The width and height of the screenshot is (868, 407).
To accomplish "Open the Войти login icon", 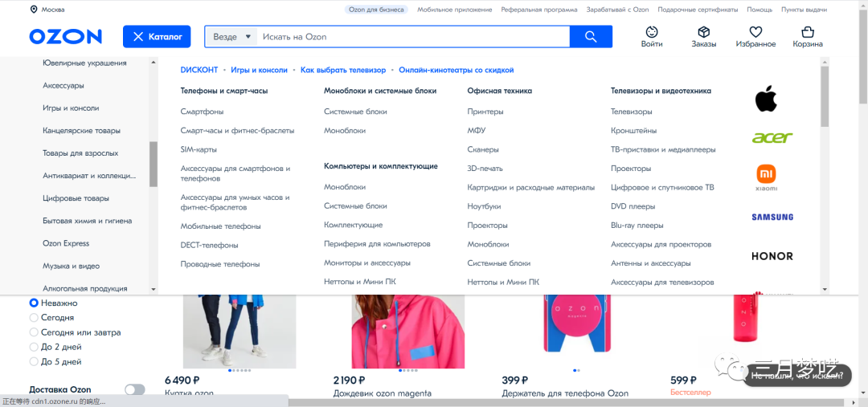I will (x=652, y=32).
